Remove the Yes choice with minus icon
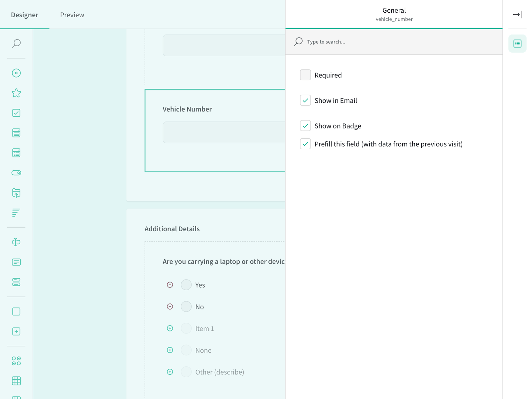This screenshot has width=532, height=399. (x=170, y=285)
